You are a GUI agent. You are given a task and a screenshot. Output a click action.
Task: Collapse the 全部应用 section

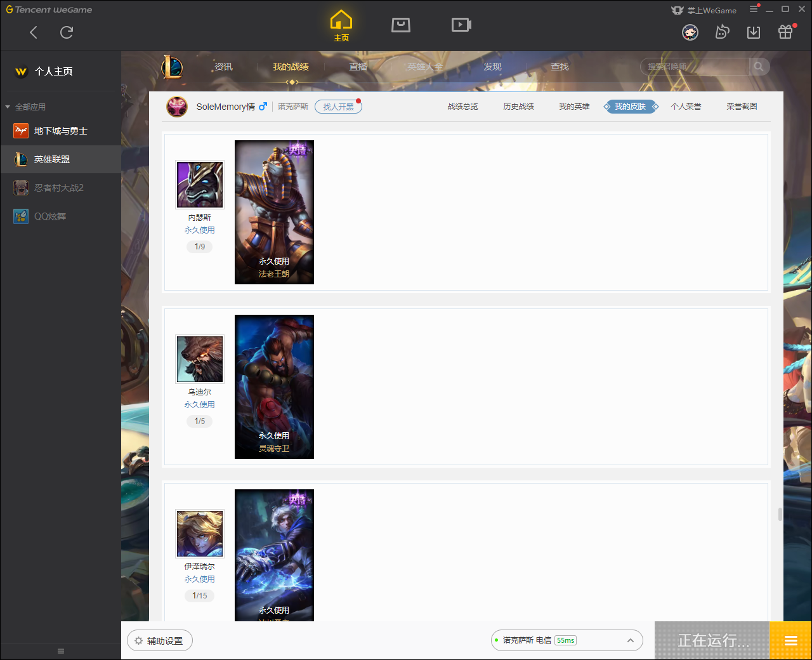tap(8, 107)
